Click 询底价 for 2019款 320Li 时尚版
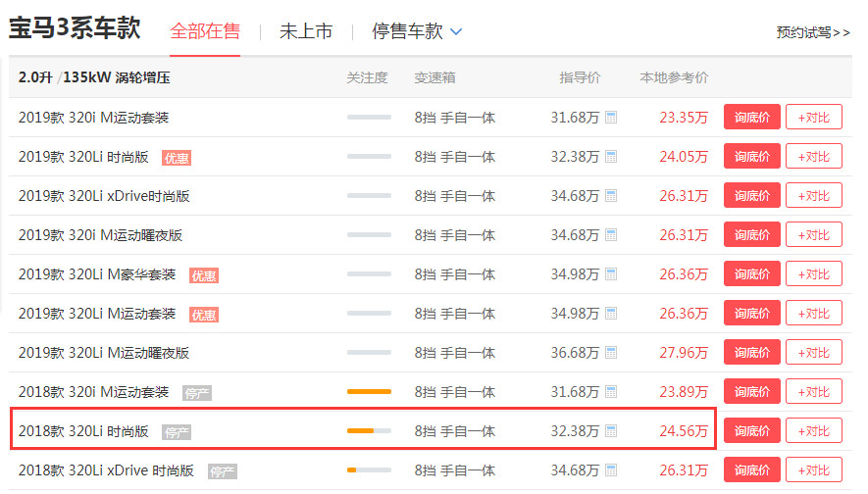This screenshot has width=868, height=494. [x=751, y=156]
